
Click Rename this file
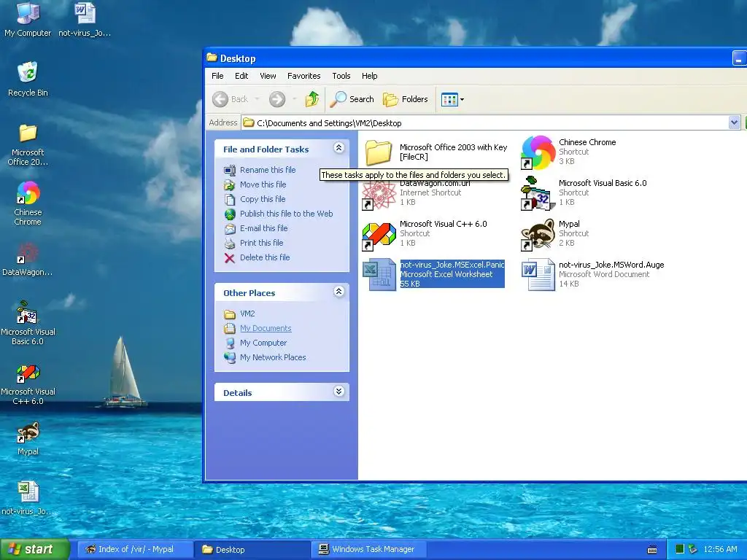click(x=260, y=170)
